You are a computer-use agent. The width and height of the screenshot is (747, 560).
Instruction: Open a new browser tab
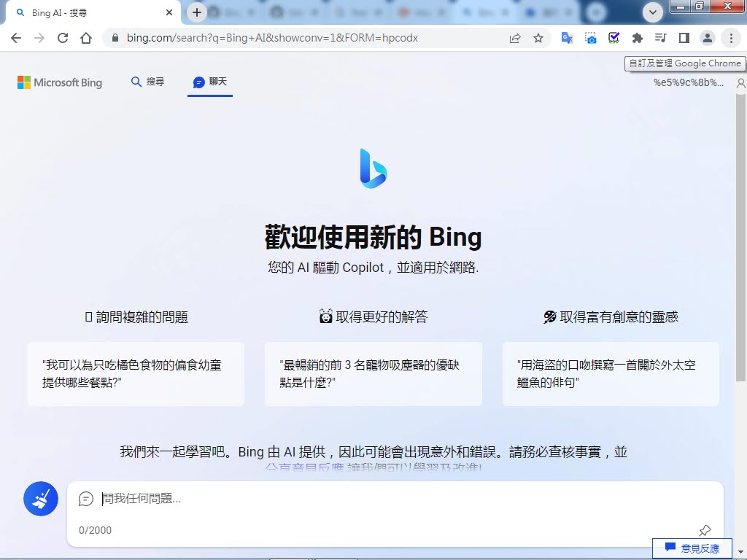coord(197,13)
